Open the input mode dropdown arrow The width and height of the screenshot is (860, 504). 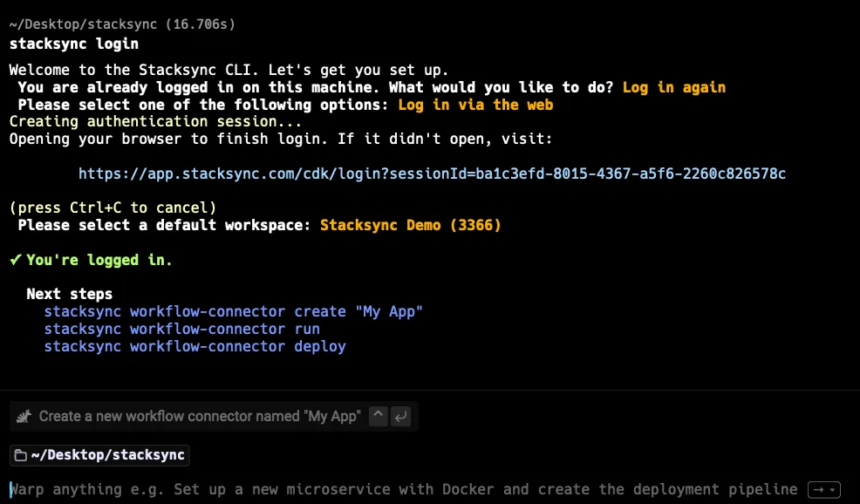click(x=823, y=489)
